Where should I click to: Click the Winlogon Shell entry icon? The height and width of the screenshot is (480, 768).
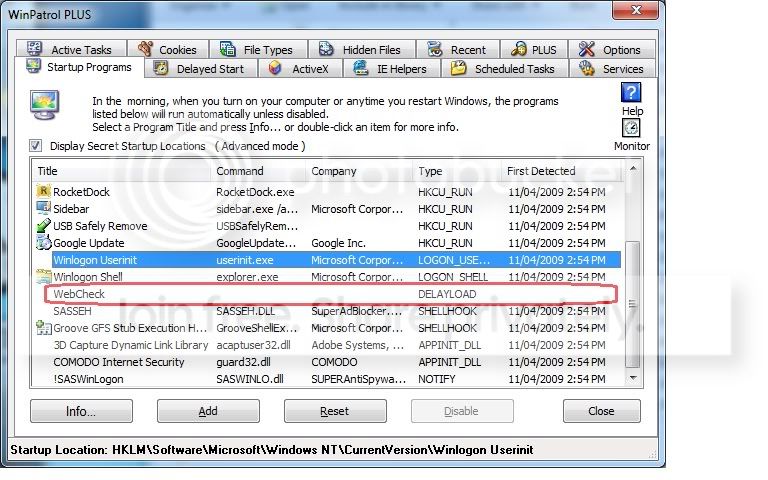tap(44, 276)
